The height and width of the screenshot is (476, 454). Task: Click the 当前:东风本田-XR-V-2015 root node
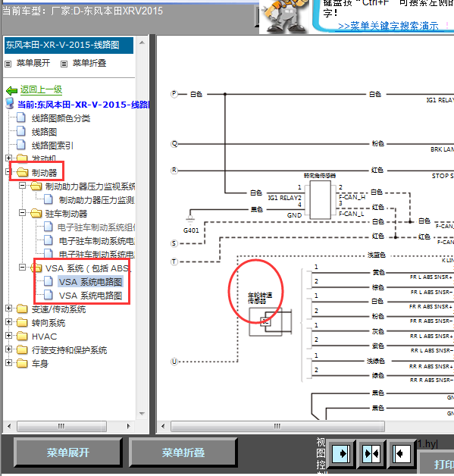(83, 105)
